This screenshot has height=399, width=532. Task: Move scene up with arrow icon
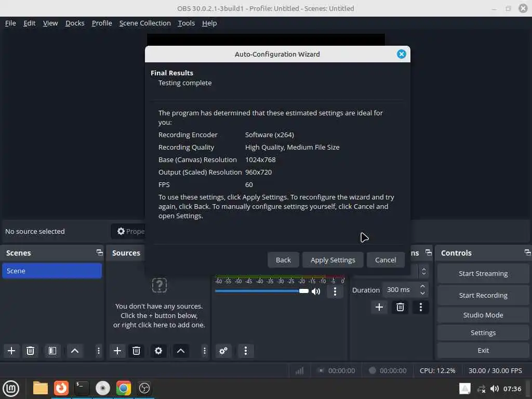pos(75,351)
